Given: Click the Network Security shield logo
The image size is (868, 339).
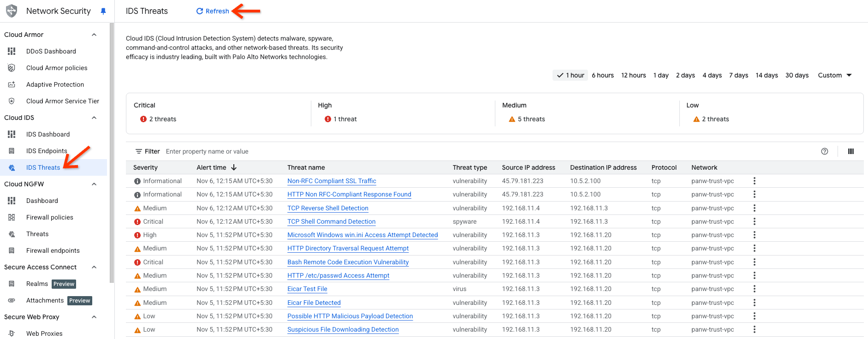Looking at the screenshot, I should click(12, 11).
